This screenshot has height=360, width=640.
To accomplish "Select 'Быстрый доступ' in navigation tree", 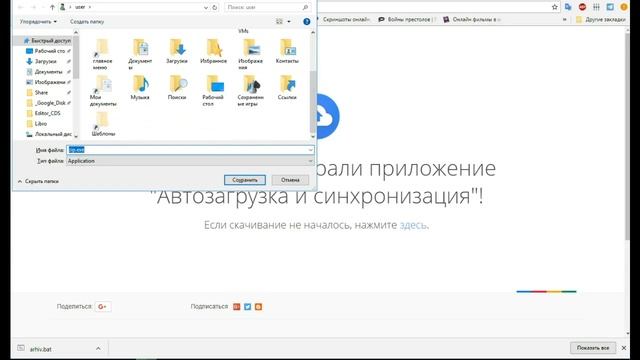I will [x=47, y=40].
